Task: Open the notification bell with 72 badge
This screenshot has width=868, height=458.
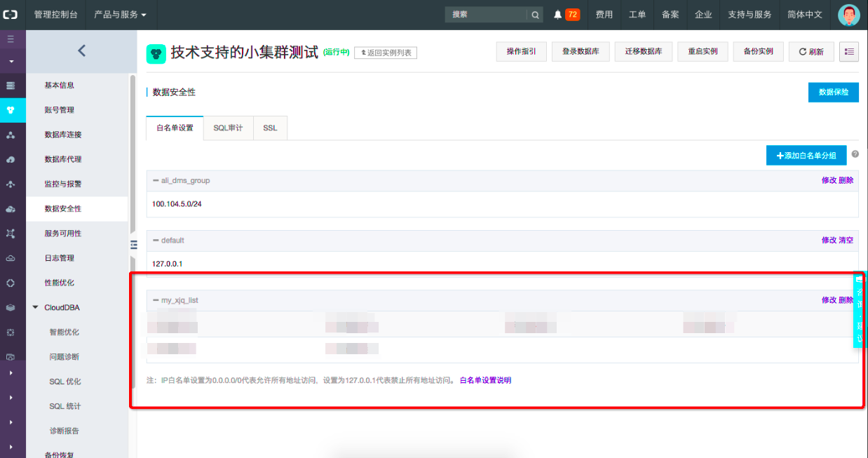Action: [566, 15]
